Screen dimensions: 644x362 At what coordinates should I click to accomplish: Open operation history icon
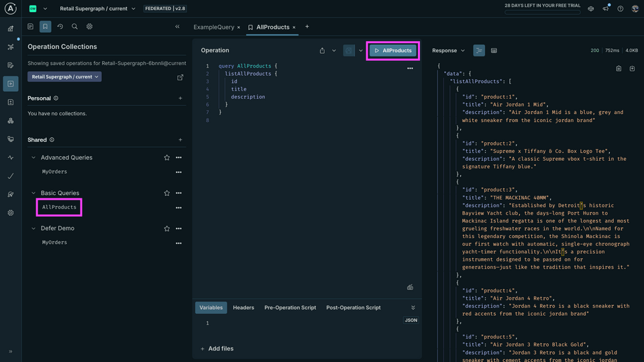[60, 27]
